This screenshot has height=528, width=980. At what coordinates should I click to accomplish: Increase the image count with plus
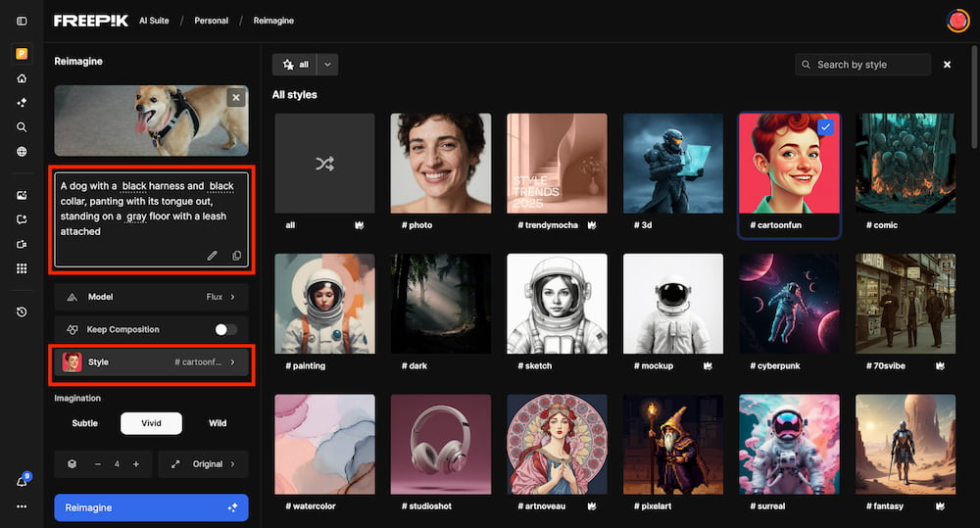point(135,463)
